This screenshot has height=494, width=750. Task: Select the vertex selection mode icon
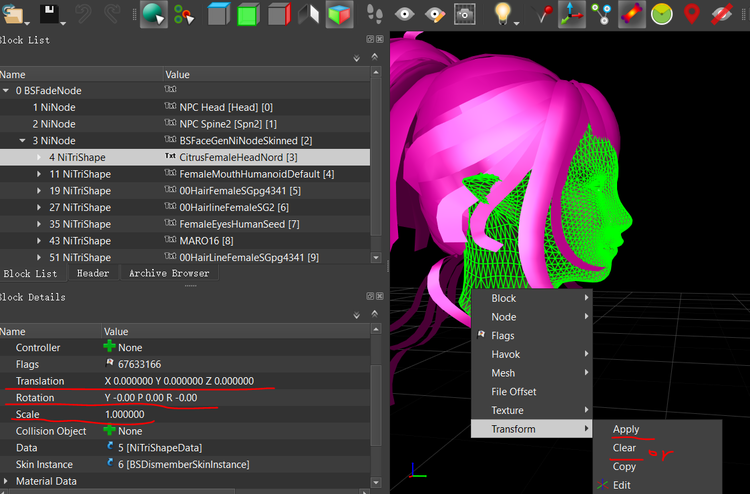[x=184, y=14]
